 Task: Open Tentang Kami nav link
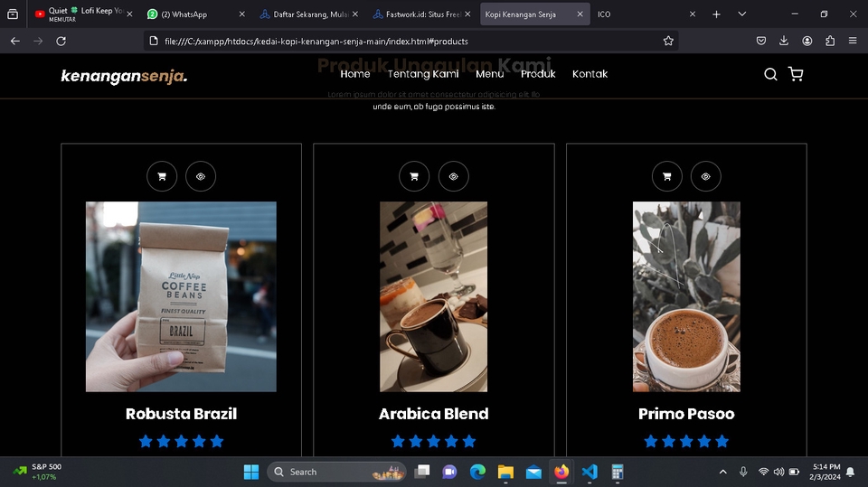pyautogui.click(x=423, y=74)
